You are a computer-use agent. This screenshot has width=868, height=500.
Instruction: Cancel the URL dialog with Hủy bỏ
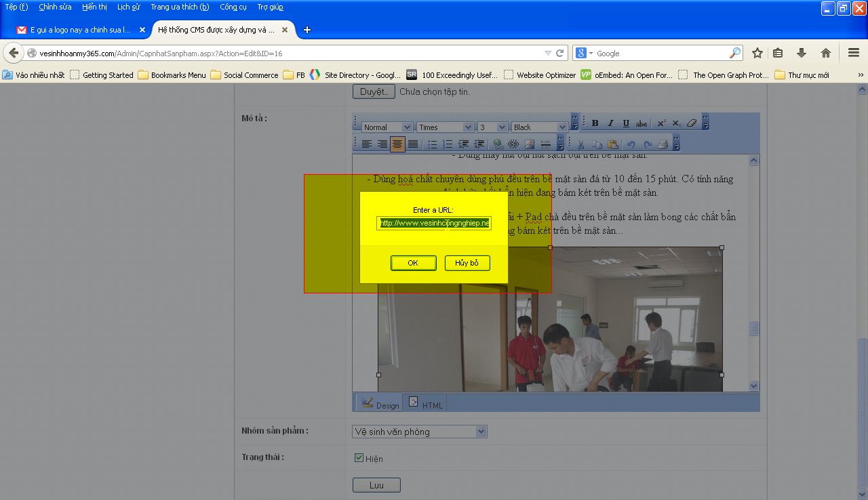click(x=467, y=263)
